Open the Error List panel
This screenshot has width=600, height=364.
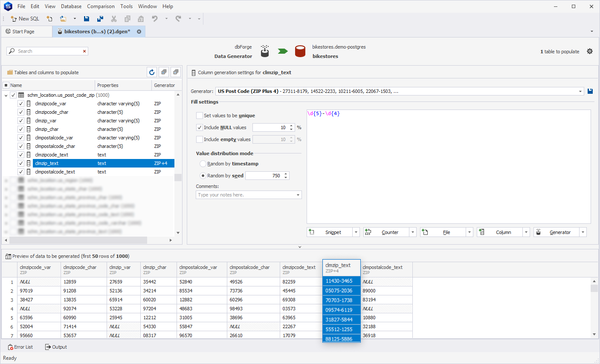(x=20, y=347)
